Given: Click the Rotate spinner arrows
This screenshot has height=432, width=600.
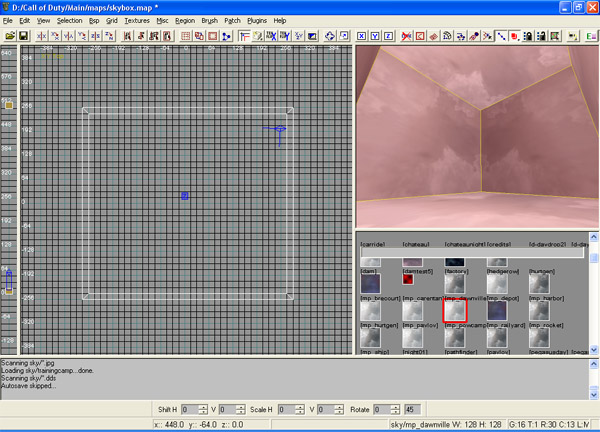Looking at the screenshot, I should 396,409.
